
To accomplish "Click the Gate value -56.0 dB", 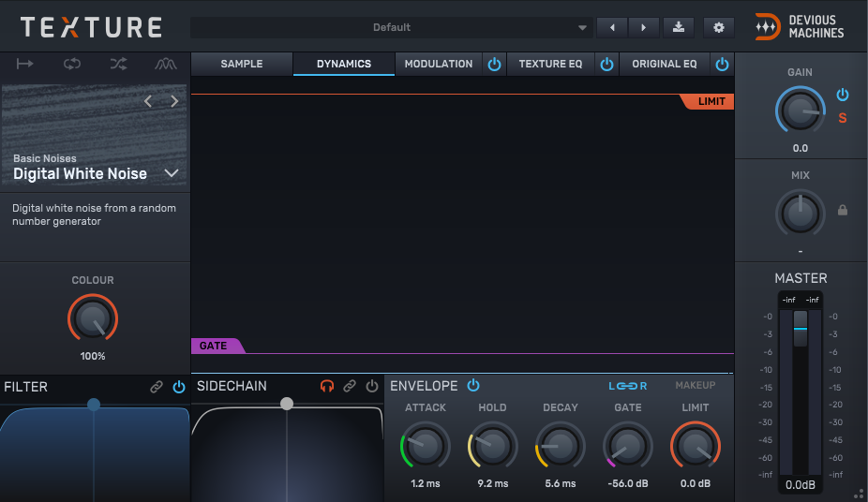I will point(628,483).
